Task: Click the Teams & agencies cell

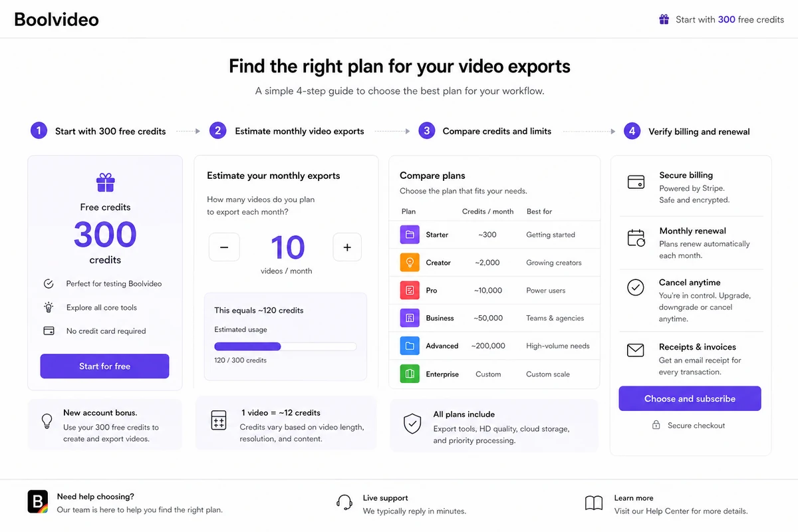Action: pos(555,318)
